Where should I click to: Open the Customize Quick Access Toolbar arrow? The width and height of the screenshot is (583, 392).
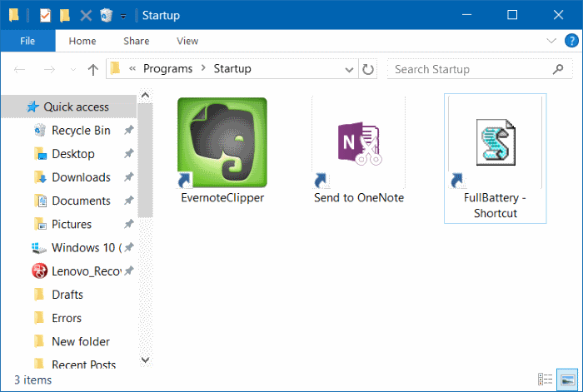(x=123, y=17)
